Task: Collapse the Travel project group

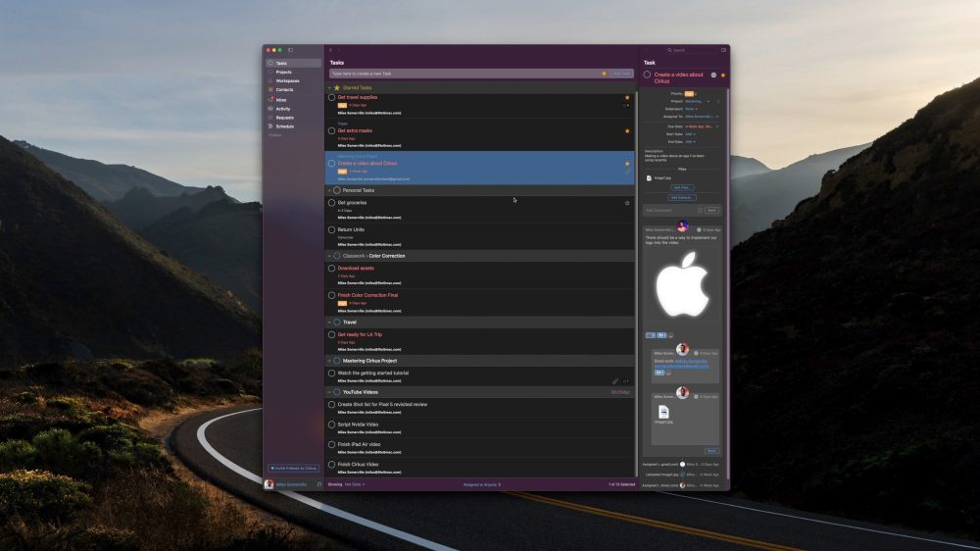Action: coord(328,322)
